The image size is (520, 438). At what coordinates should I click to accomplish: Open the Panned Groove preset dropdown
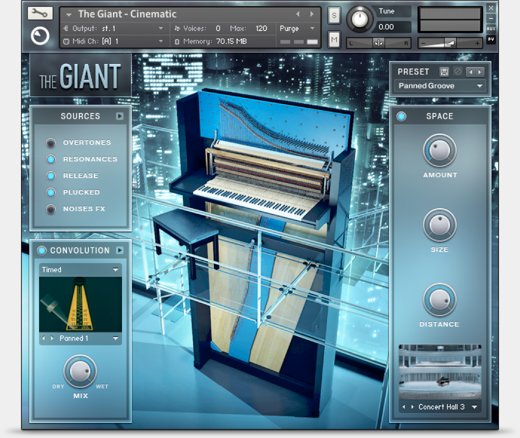[x=440, y=86]
